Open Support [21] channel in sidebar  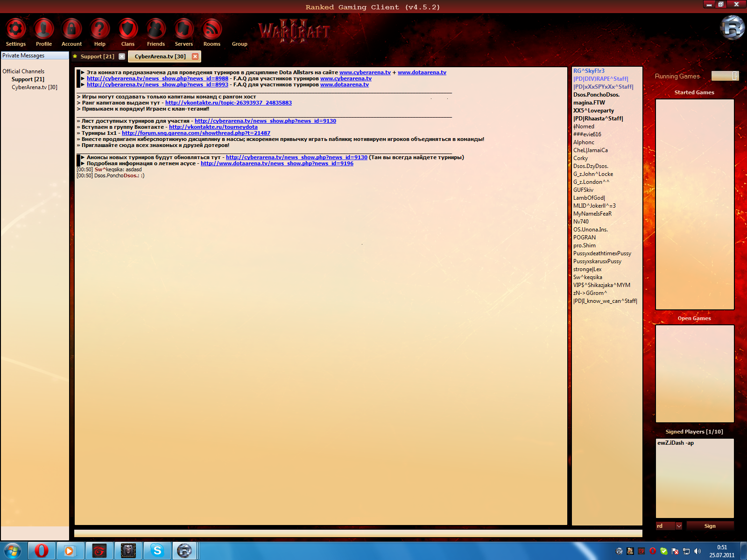tap(28, 79)
